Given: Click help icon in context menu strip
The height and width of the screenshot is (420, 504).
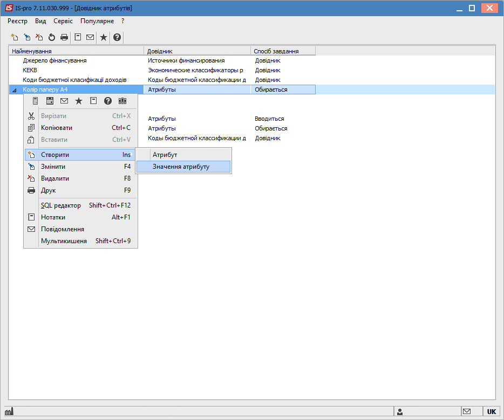Looking at the screenshot, I should pyautogui.click(x=108, y=101).
